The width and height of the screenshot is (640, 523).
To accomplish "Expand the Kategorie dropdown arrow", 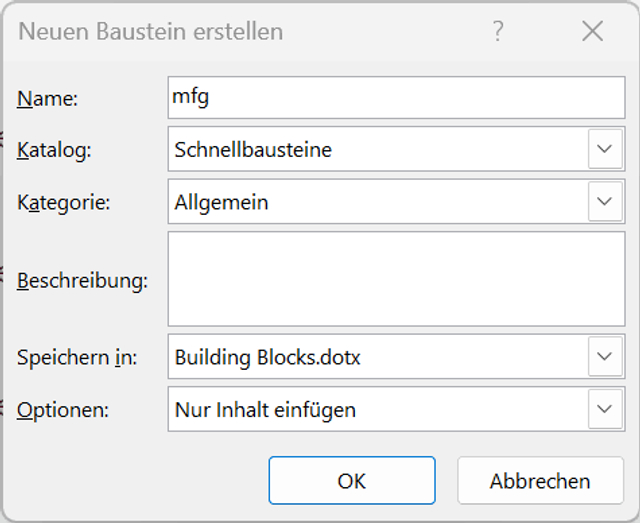I will (605, 201).
